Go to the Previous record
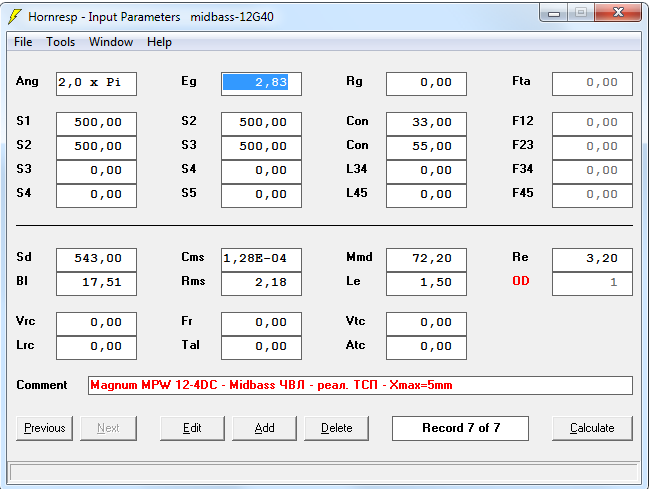 coord(44,428)
